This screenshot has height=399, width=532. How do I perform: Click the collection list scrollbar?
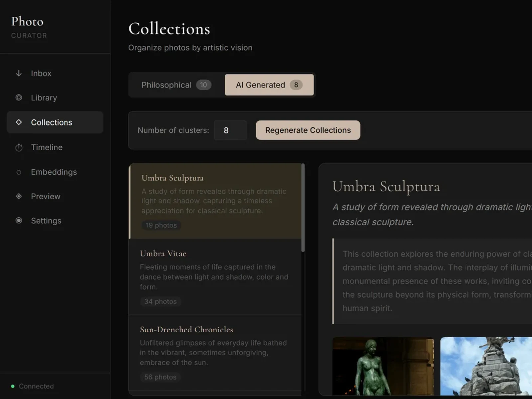point(303,208)
